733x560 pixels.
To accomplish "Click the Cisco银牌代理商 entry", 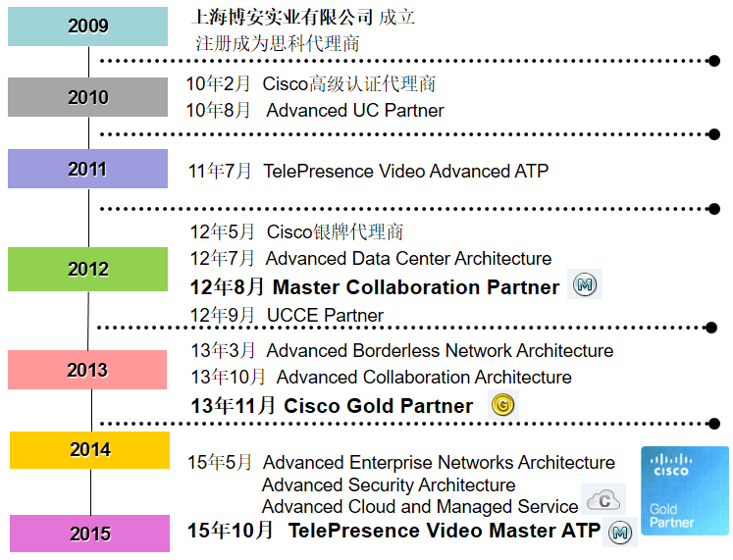I will 335,232.
